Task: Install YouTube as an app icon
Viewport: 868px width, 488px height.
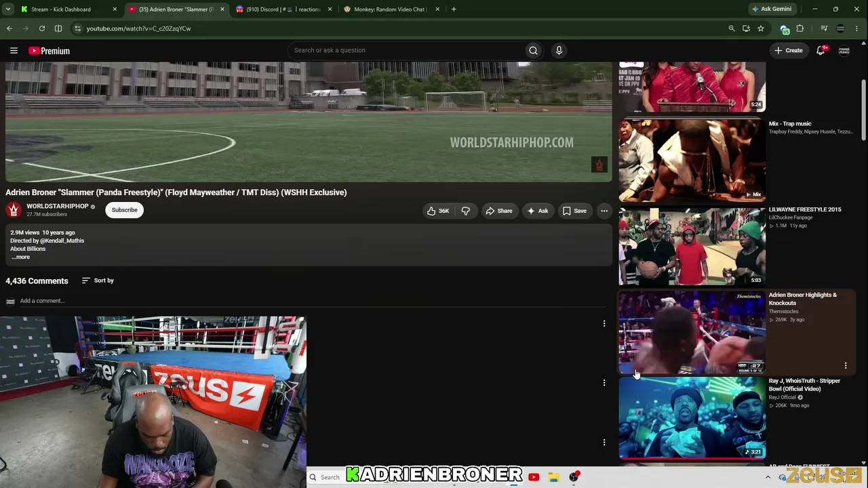Action: (x=746, y=28)
